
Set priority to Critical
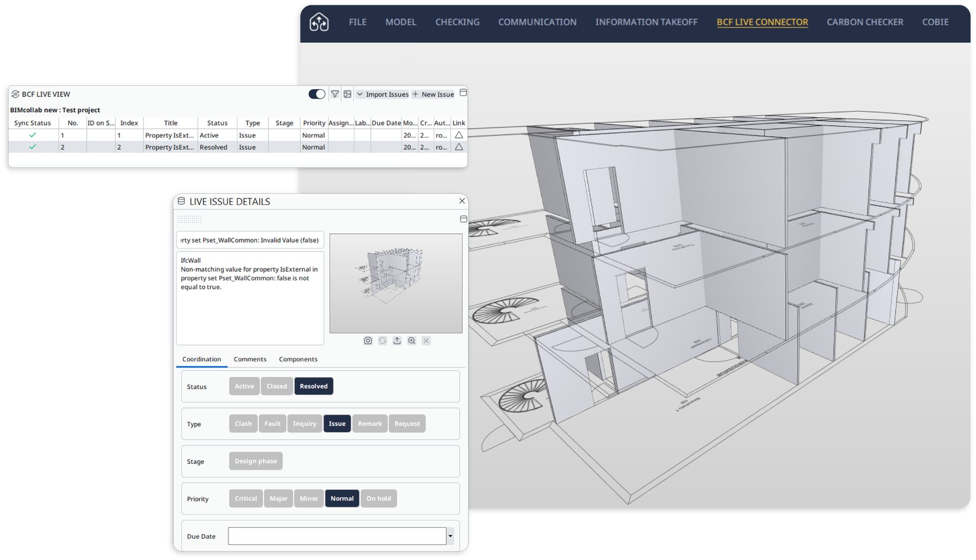246,498
